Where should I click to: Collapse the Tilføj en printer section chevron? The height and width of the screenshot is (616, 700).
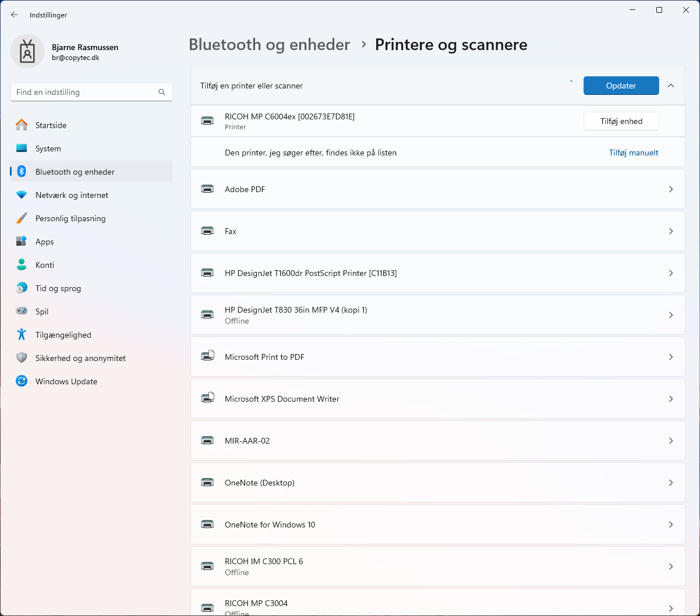[671, 86]
